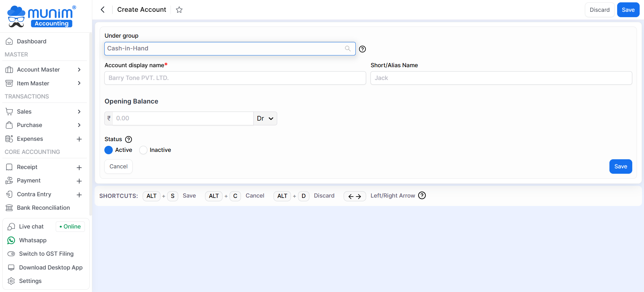Viewport: 644px width, 292px height.
Task: Click the Account display name field
Action: 235,78
